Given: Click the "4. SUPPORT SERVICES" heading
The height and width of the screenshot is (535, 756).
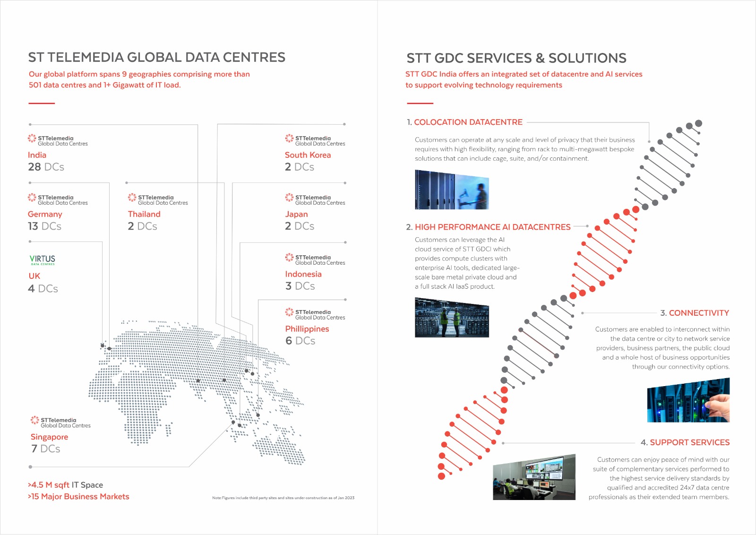Looking at the screenshot, I should tap(685, 442).
